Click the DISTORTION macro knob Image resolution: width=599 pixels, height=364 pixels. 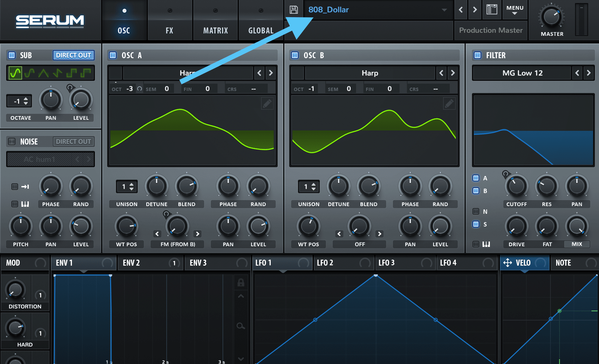(x=15, y=290)
